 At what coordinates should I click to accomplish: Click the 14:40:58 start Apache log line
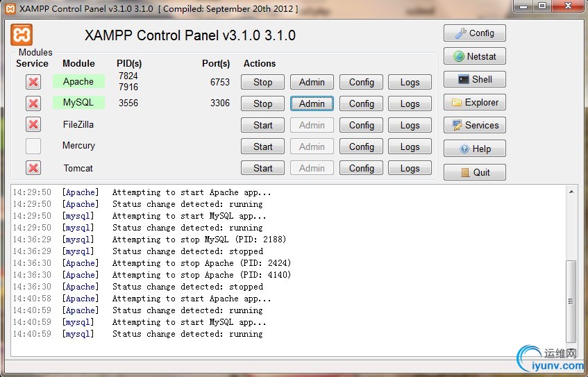coord(142,299)
